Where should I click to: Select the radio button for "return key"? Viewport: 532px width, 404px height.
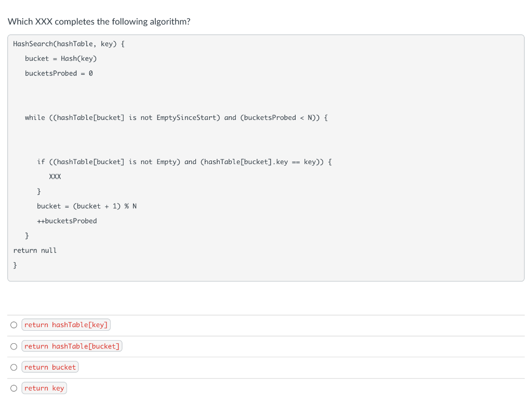pos(14,388)
